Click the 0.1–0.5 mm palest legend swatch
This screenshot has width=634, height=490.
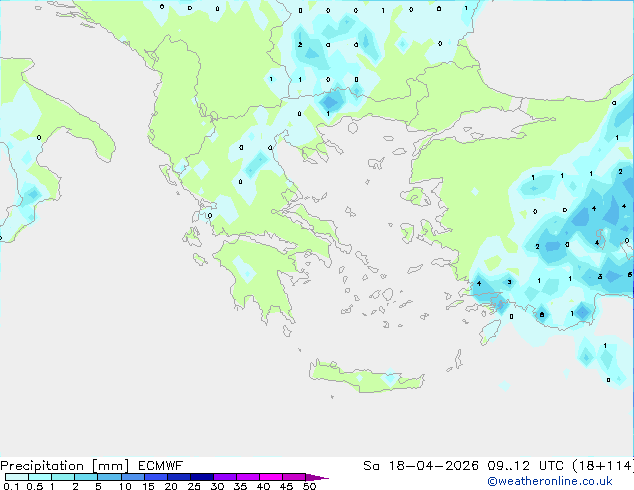17,477
